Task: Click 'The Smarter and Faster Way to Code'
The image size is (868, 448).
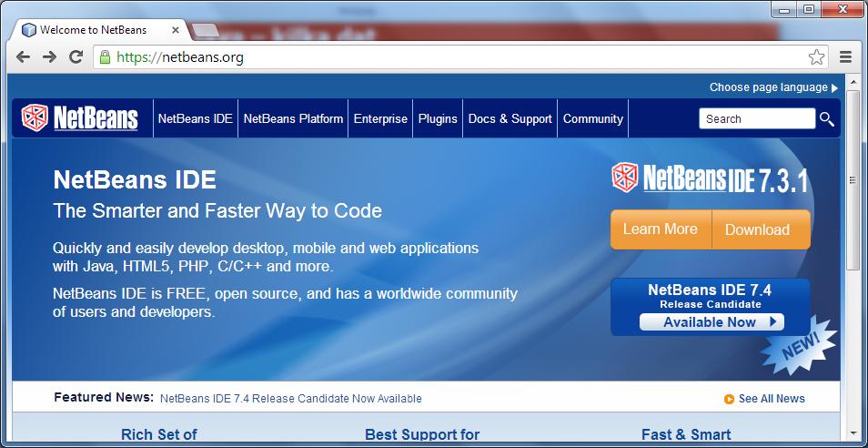Action: pyautogui.click(x=217, y=211)
